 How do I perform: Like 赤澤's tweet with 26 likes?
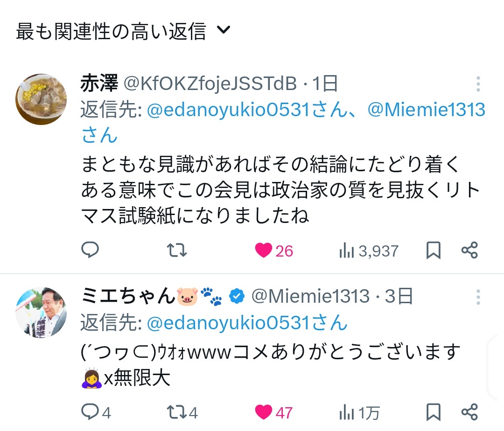pos(264,250)
